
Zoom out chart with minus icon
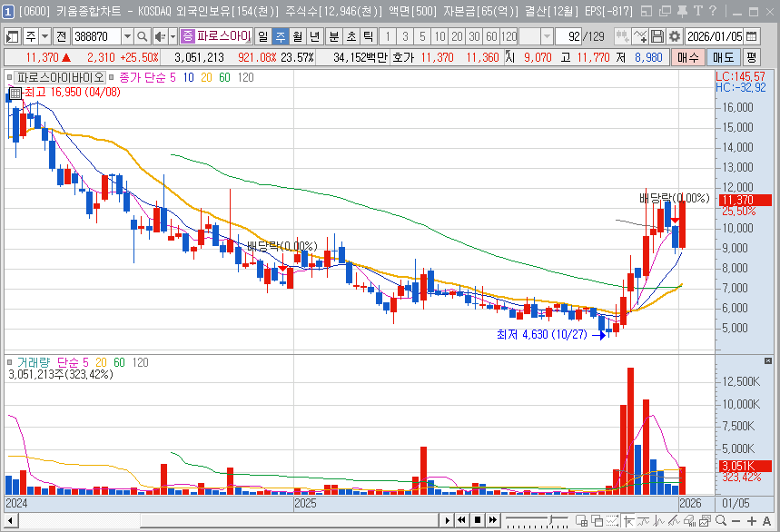(x=736, y=520)
